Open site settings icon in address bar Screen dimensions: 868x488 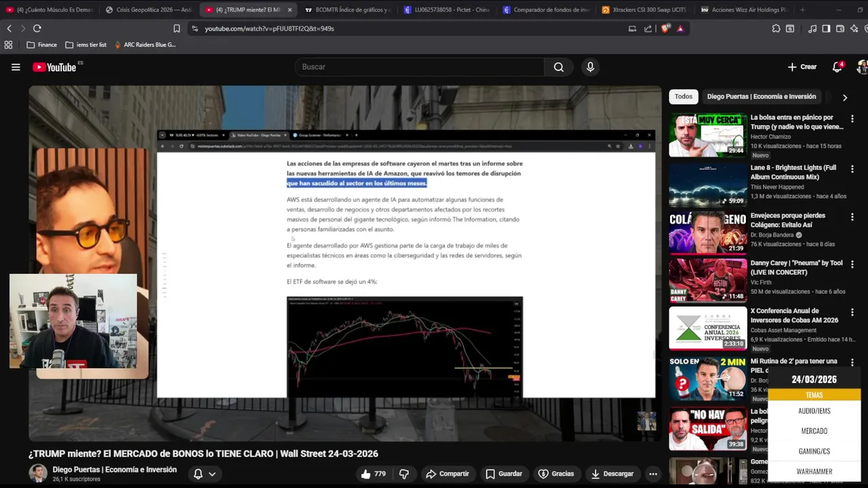point(195,28)
